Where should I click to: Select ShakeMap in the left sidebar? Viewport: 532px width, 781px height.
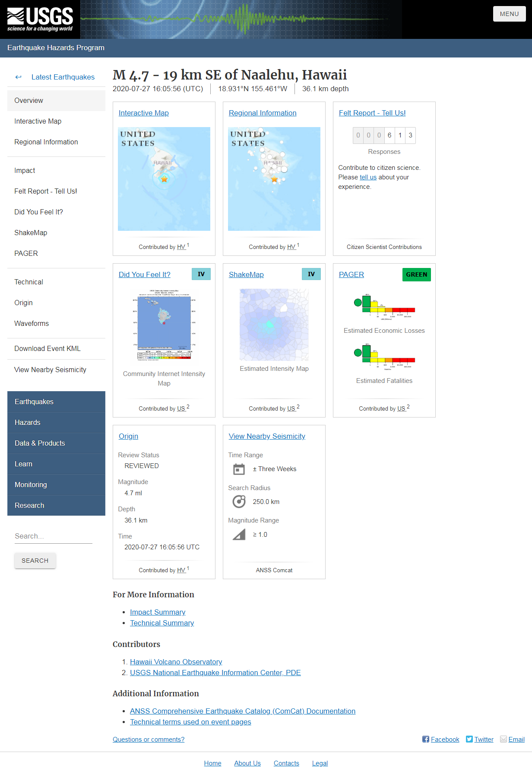(31, 233)
